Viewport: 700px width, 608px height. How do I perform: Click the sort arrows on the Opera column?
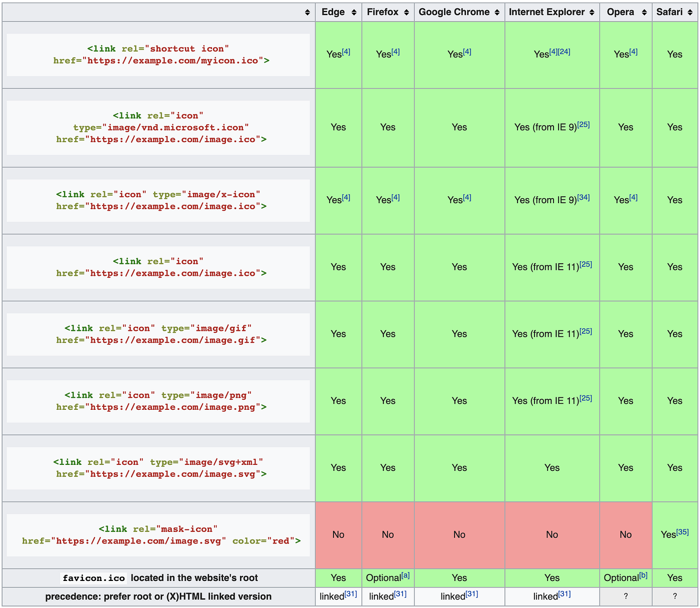(643, 12)
